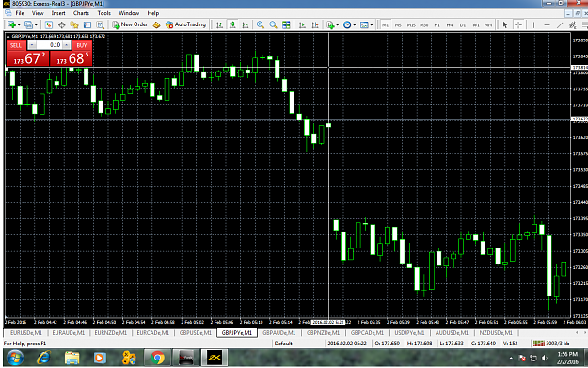Open the Tools menu
This screenshot has height=368, width=588.
[x=103, y=13]
